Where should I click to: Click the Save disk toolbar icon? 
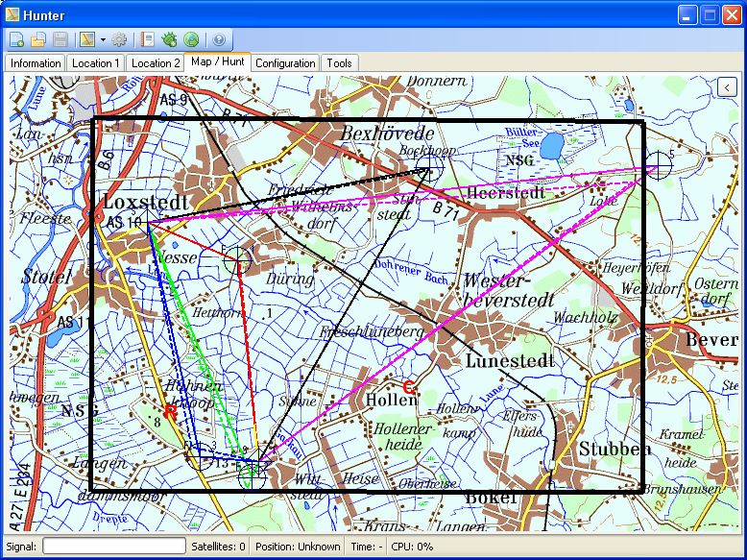coord(60,39)
